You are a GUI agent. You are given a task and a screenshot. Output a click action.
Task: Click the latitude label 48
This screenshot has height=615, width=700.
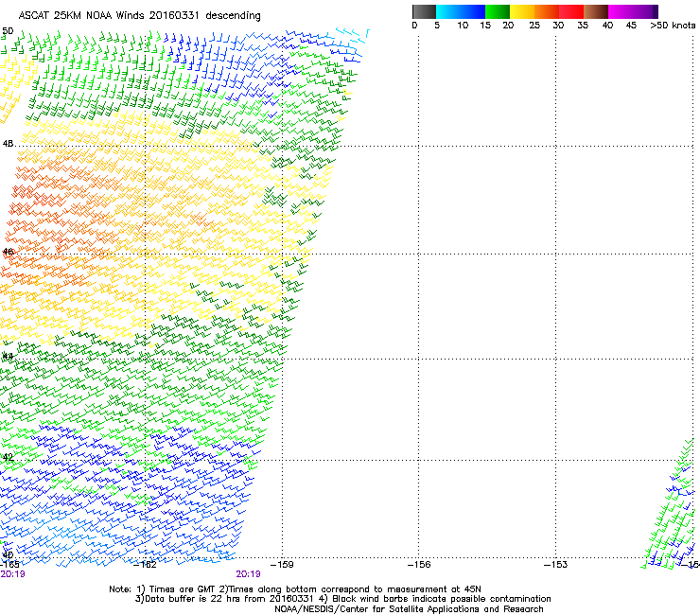(8, 144)
